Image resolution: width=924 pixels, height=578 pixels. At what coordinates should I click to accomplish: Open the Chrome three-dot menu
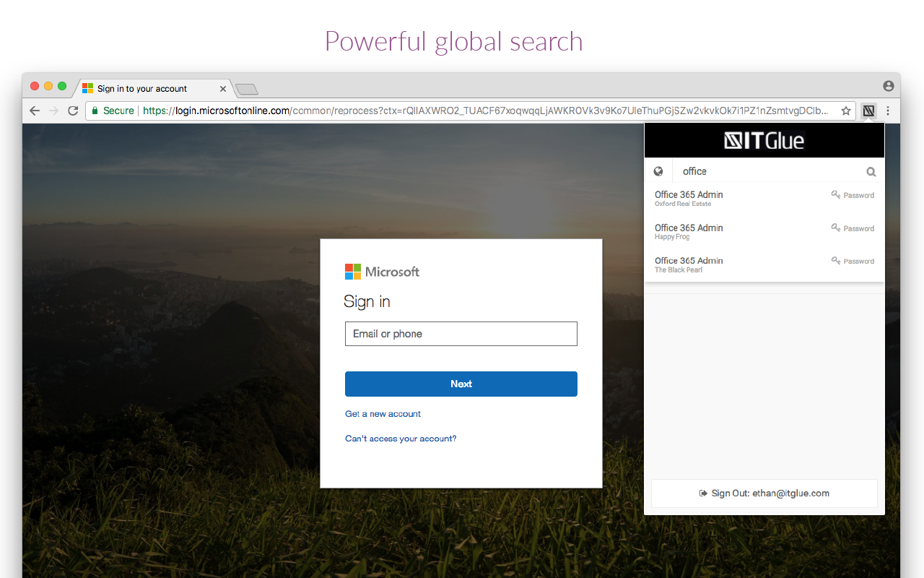887,111
